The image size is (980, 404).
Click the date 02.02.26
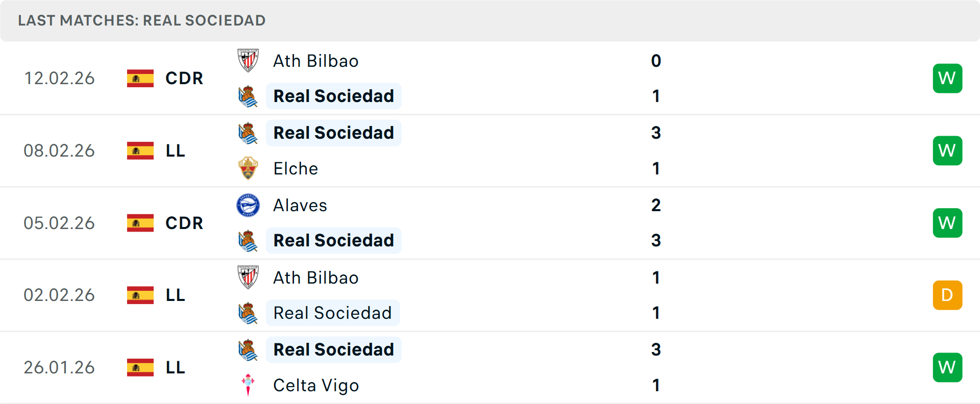tap(59, 295)
